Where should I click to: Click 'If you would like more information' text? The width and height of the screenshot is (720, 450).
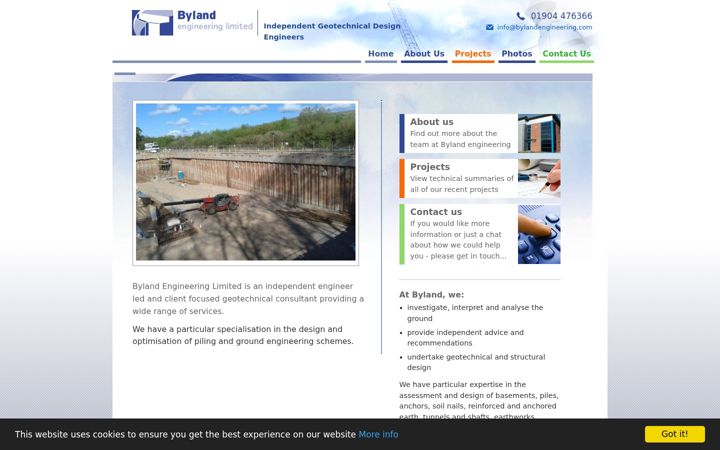(458, 240)
